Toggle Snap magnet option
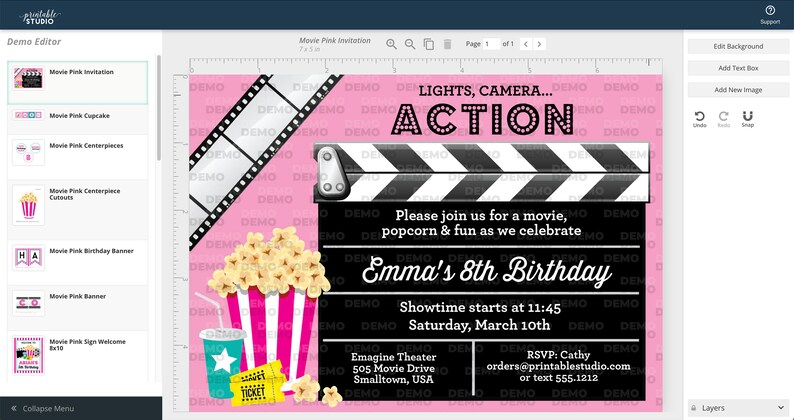The width and height of the screenshot is (794, 420). point(747,119)
